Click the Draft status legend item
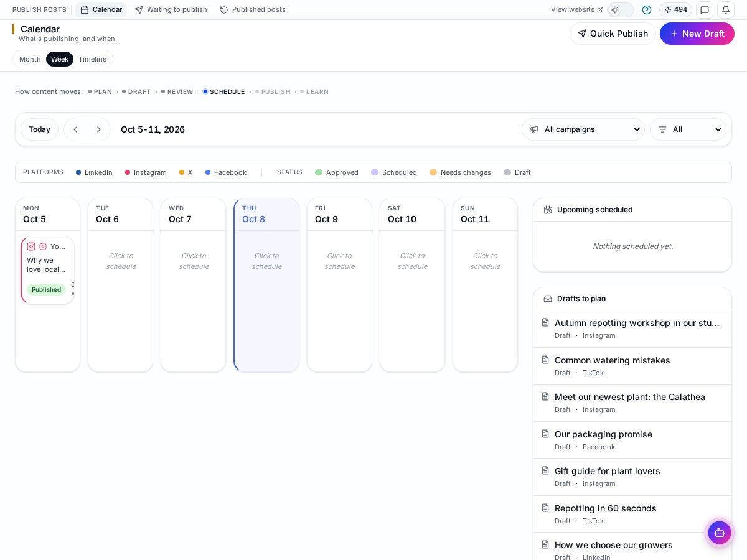This screenshot has height=560, width=747. [517, 172]
